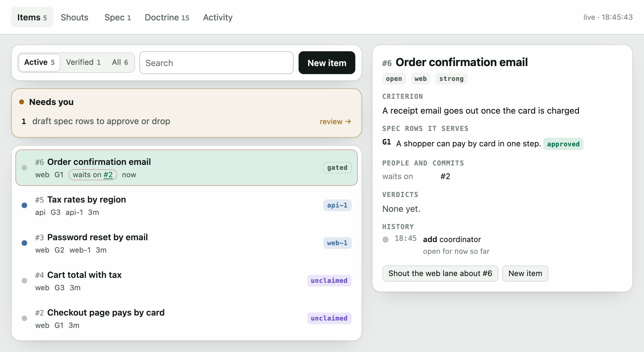The width and height of the screenshot is (644, 352).
Task: Click the approved badge on spec row G1
Action: tap(563, 144)
